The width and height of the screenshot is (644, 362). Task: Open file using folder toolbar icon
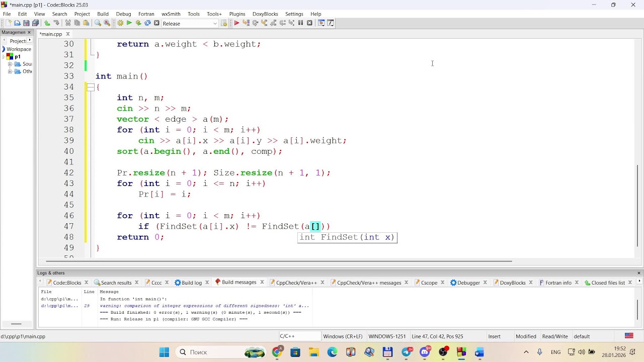point(17,23)
